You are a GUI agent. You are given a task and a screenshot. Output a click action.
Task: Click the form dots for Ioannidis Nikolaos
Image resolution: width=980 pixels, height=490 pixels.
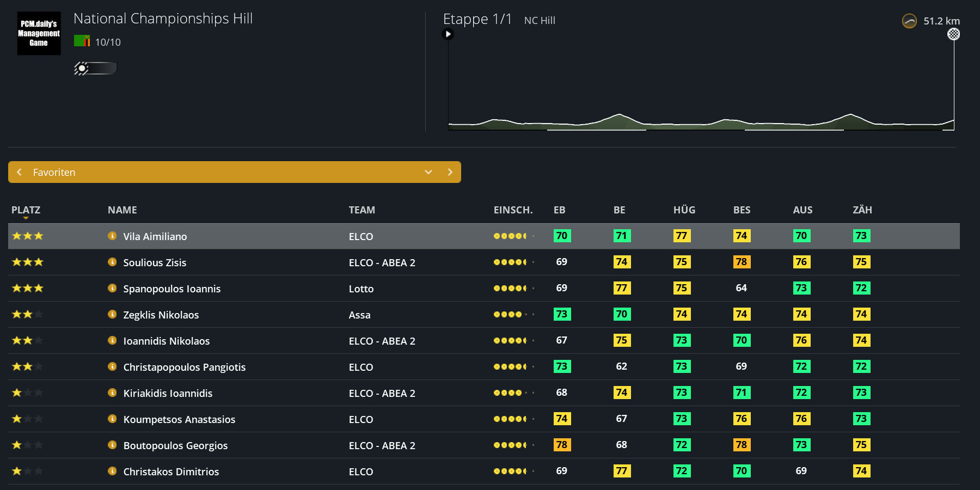(x=514, y=340)
